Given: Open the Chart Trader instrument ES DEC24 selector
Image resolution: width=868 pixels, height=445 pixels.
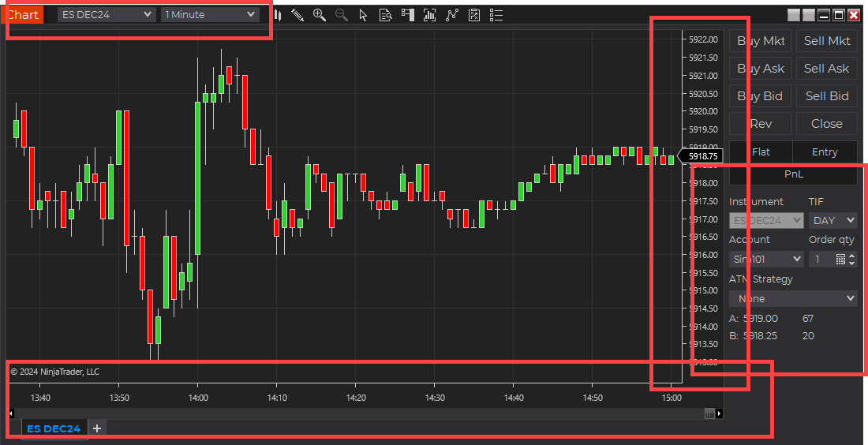Looking at the screenshot, I should (x=766, y=220).
